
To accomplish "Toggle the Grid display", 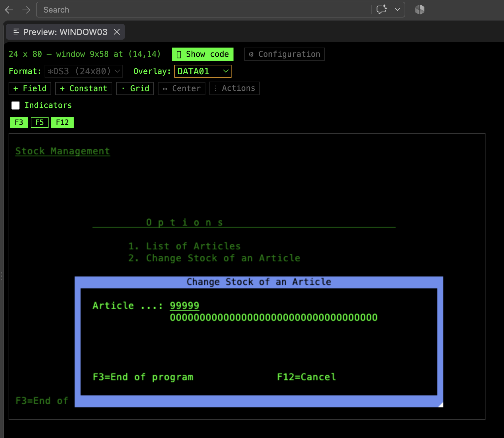I will 135,89.
